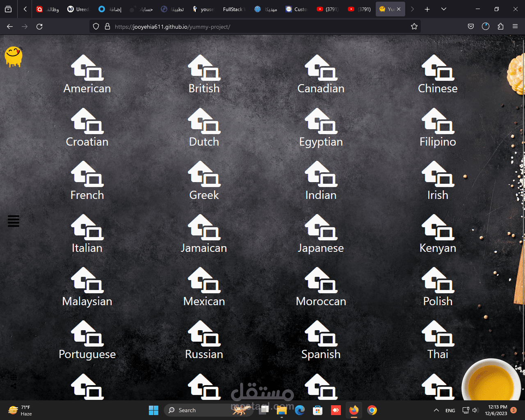Click the house icon above Dutch
Viewport: 525px width, 420px height.
[204, 121]
